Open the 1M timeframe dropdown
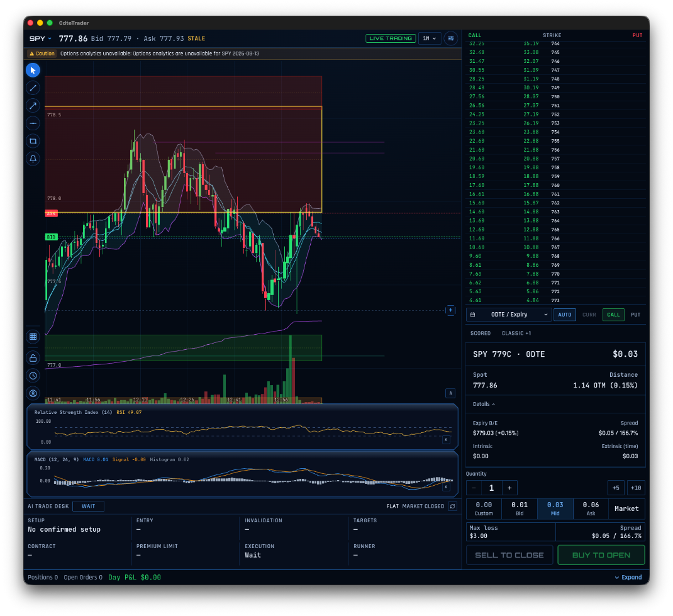 [429, 38]
